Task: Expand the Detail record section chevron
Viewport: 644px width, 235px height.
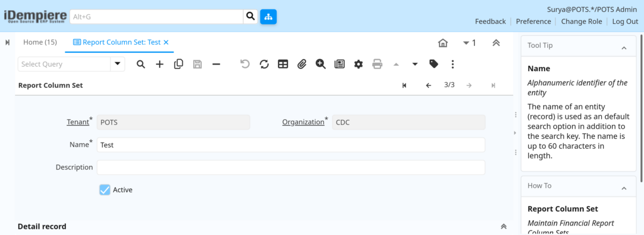Action: coord(504,226)
